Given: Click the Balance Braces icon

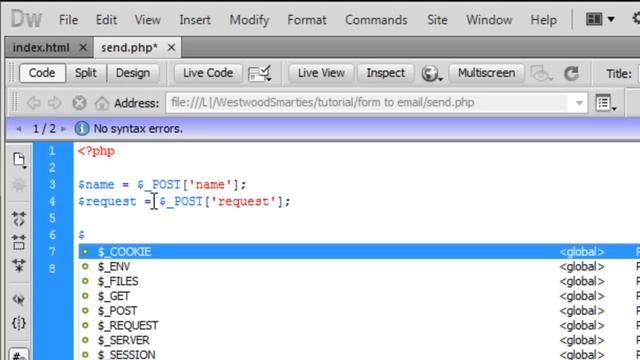Looking at the screenshot, I should click(19, 323).
